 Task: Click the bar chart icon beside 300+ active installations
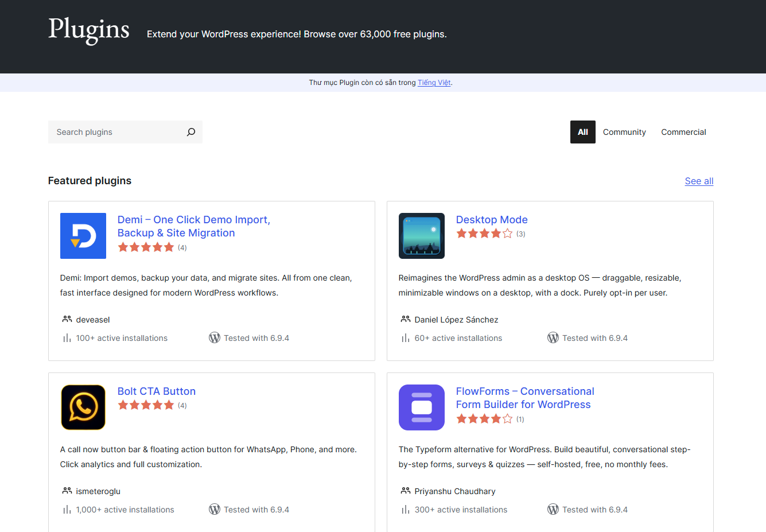tap(406, 510)
